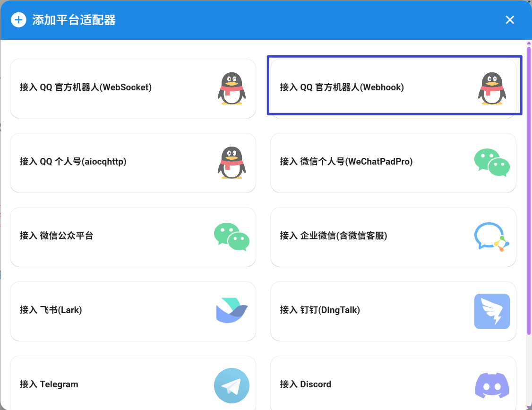
Task: Click the plus icon beside 添加平台适配器
Action: [18, 20]
